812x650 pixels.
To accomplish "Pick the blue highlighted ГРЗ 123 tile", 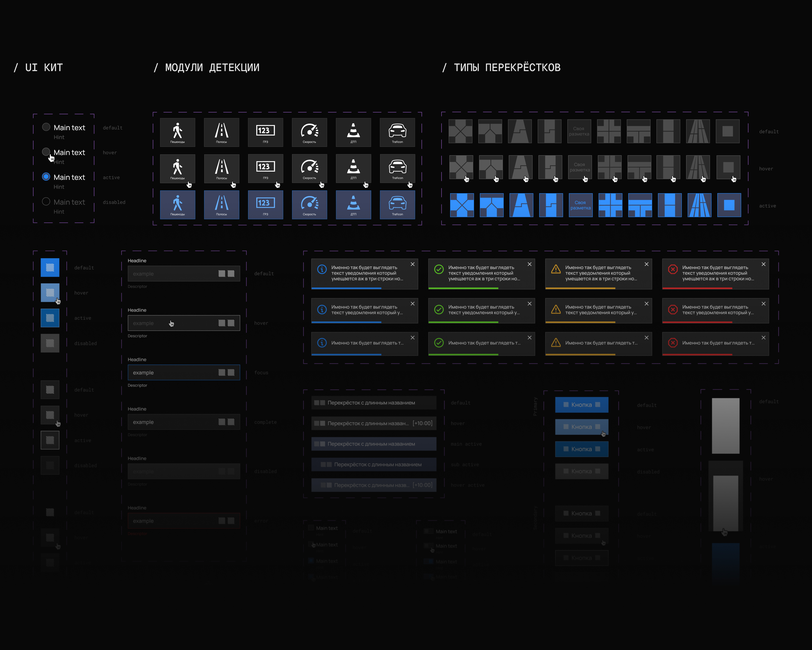I will [265, 205].
